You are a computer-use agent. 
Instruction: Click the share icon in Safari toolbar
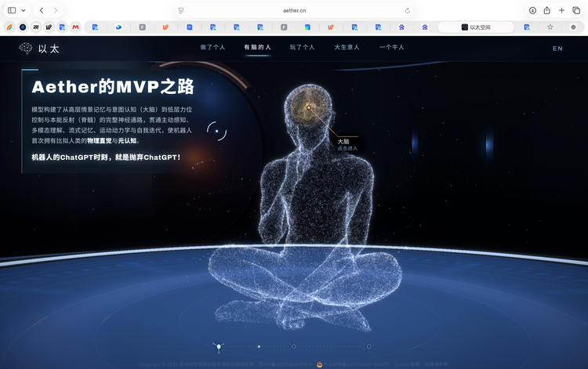pos(546,10)
